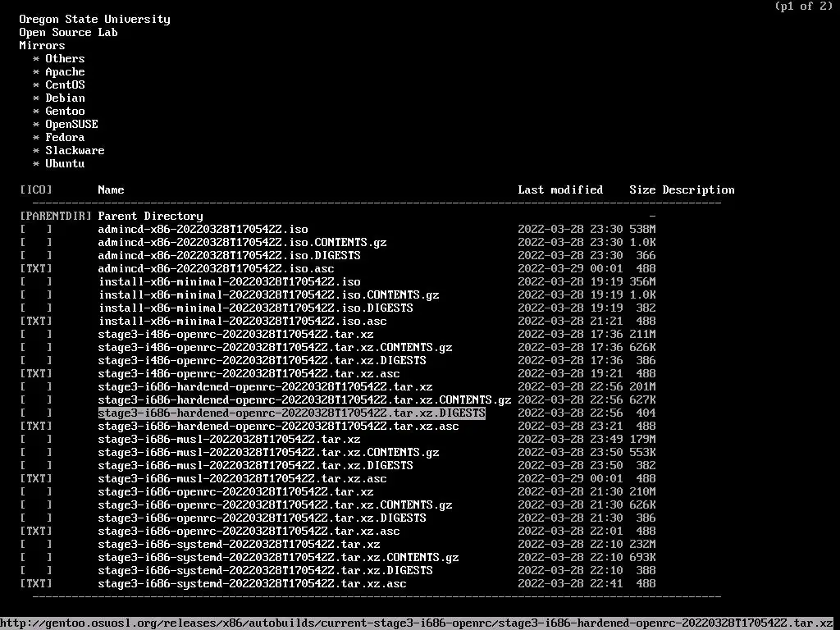This screenshot has height=630, width=840.
Task: Open admincd-x86 iso.DIGESTS link
Action: coord(230,256)
